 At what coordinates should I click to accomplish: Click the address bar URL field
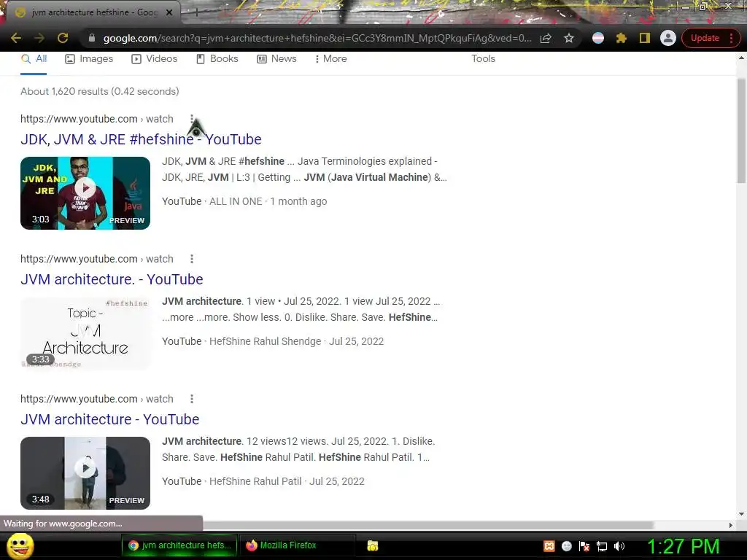(x=317, y=38)
